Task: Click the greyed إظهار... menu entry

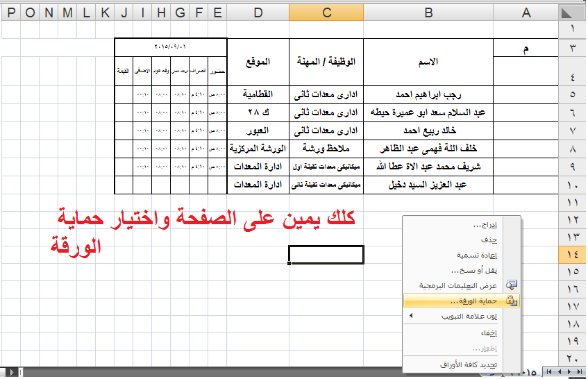Action: [x=462, y=348]
